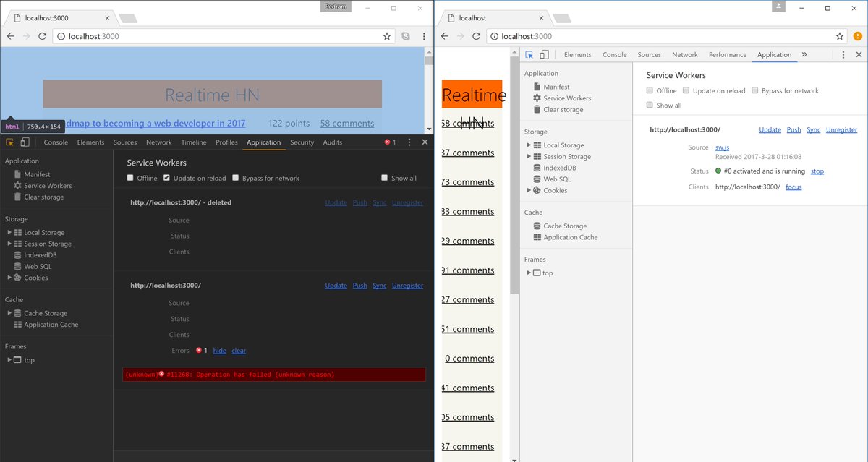
Task: Toggle device toolbar icon in light DevTools
Action: [x=544, y=54]
